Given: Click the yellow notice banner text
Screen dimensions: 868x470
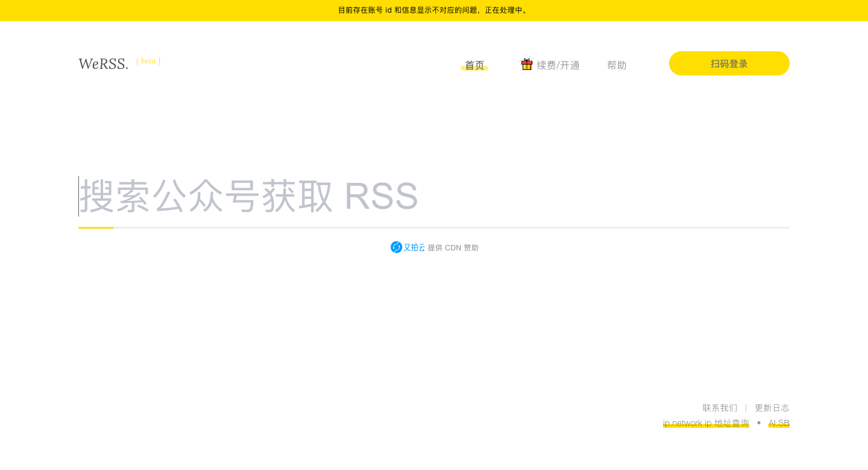Looking at the screenshot, I should pos(433,10).
